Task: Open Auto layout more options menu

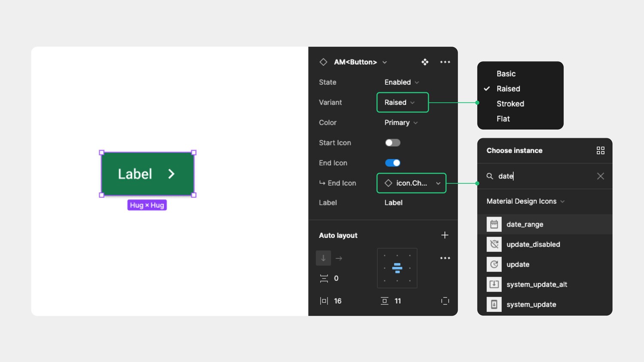Action: pos(445,258)
